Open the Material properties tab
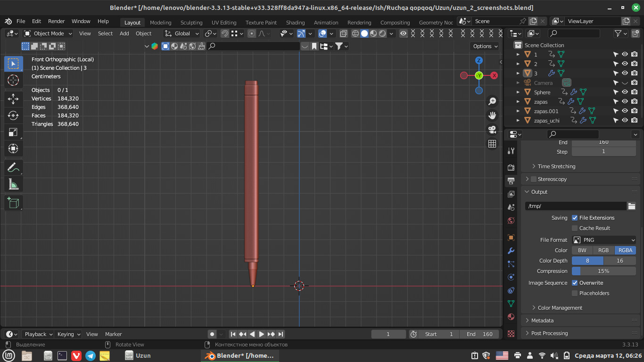The width and height of the screenshot is (644, 362). (x=511, y=317)
